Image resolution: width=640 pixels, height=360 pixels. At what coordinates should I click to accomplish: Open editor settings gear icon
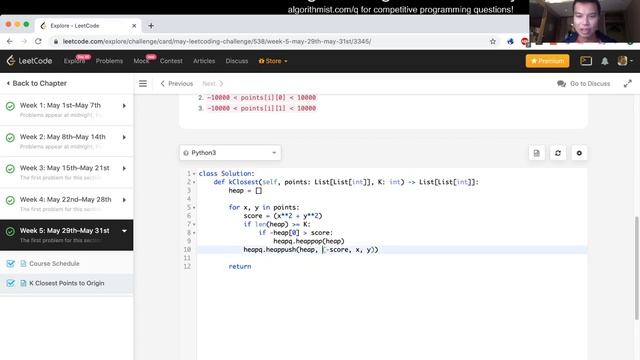coord(579,153)
